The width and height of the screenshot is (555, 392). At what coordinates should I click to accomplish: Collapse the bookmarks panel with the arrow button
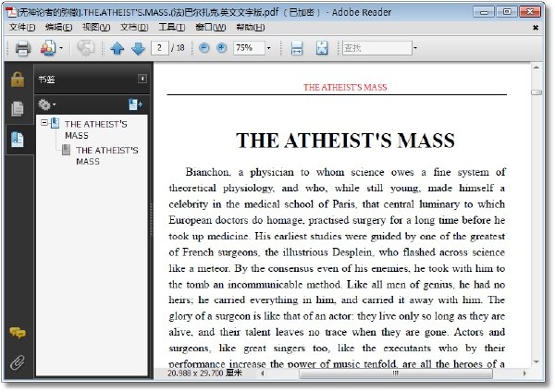[x=142, y=79]
